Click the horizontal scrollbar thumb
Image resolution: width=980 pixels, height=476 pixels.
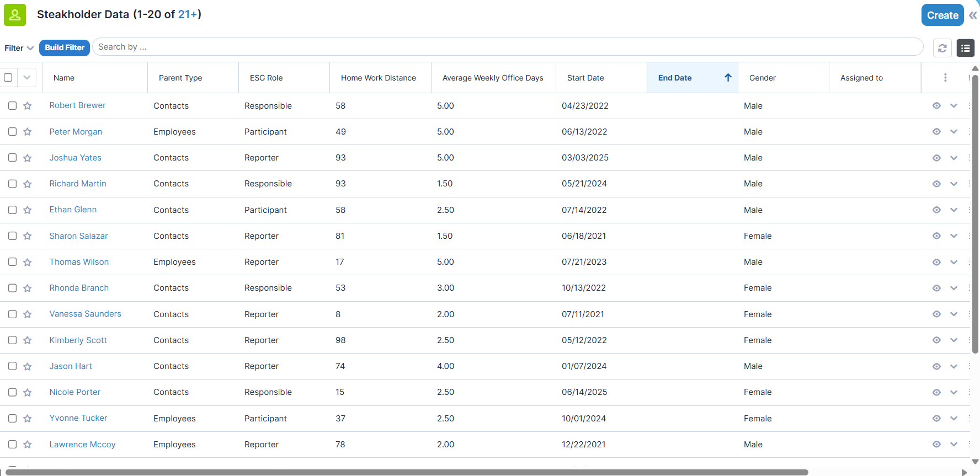pos(406,472)
